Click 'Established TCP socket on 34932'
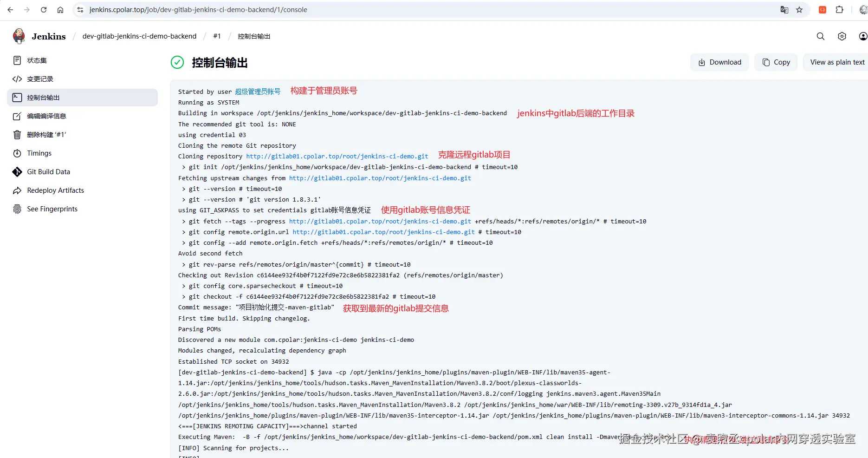Viewport: 868px width, 458px height. (x=233, y=362)
